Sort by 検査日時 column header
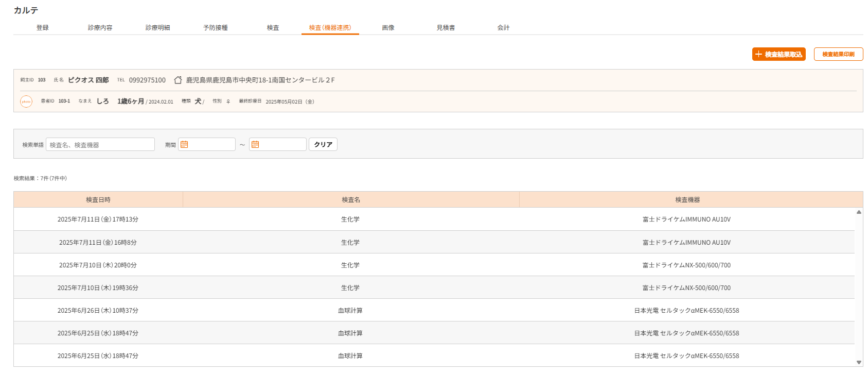Viewport: 868px width, 373px height. (x=98, y=200)
